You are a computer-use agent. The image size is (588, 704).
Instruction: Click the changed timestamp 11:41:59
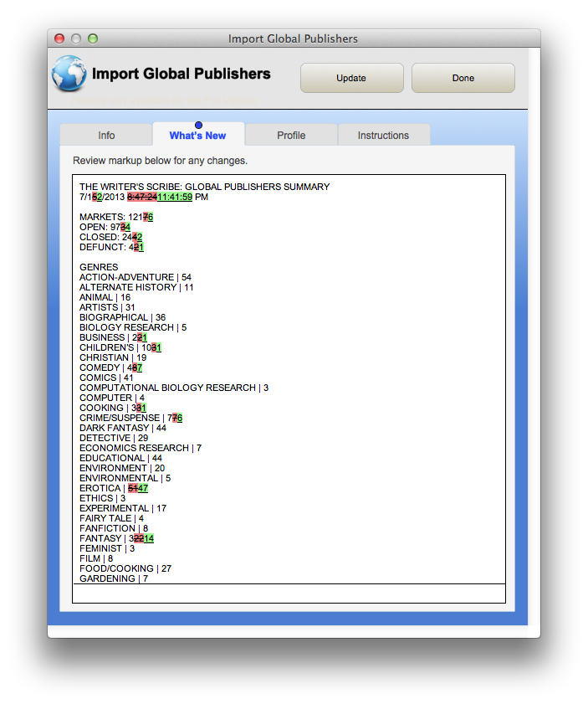[x=175, y=197]
